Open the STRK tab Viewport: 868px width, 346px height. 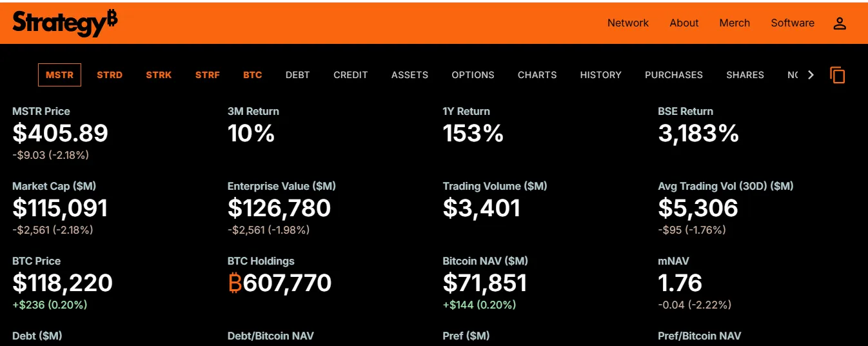pos(159,75)
